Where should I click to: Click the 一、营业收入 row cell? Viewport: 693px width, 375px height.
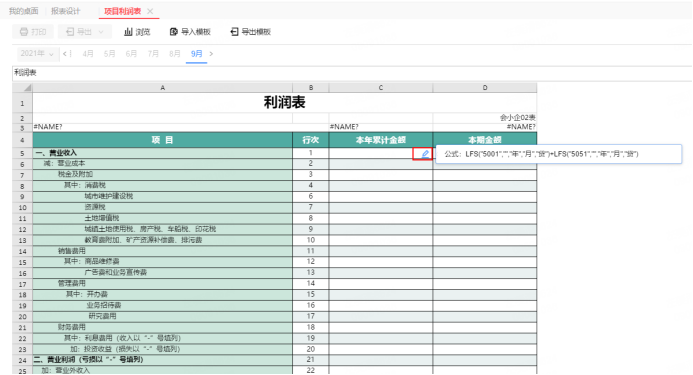pyautogui.click(x=163, y=153)
